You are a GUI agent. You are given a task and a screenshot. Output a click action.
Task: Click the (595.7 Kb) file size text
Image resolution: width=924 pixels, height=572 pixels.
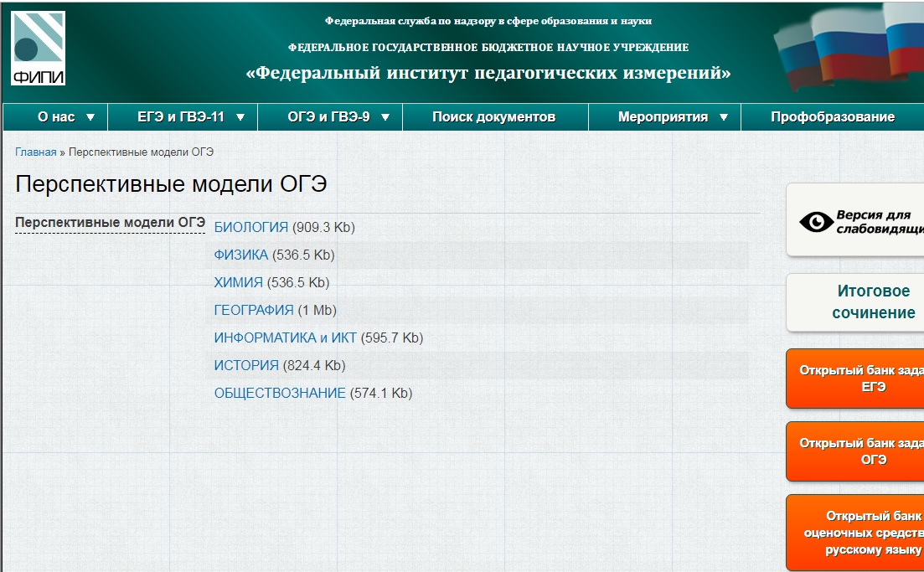pyautogui.click(x=392, y=338)
